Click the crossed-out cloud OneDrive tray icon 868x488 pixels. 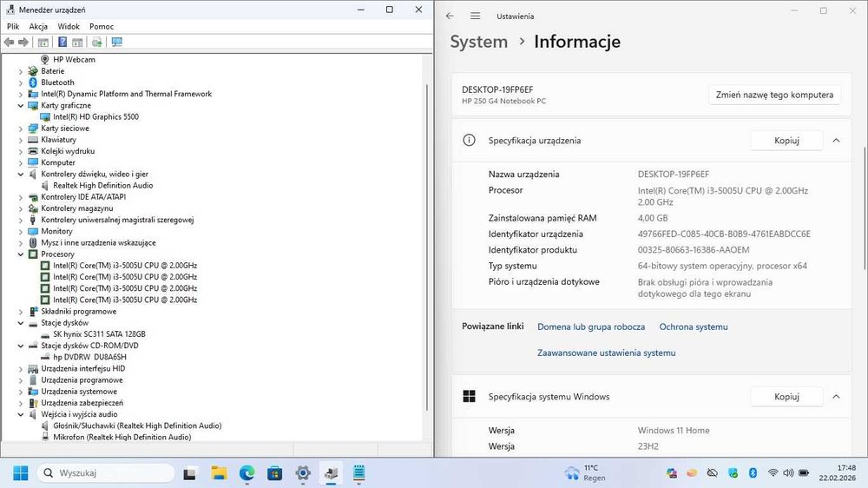point(713,473)
